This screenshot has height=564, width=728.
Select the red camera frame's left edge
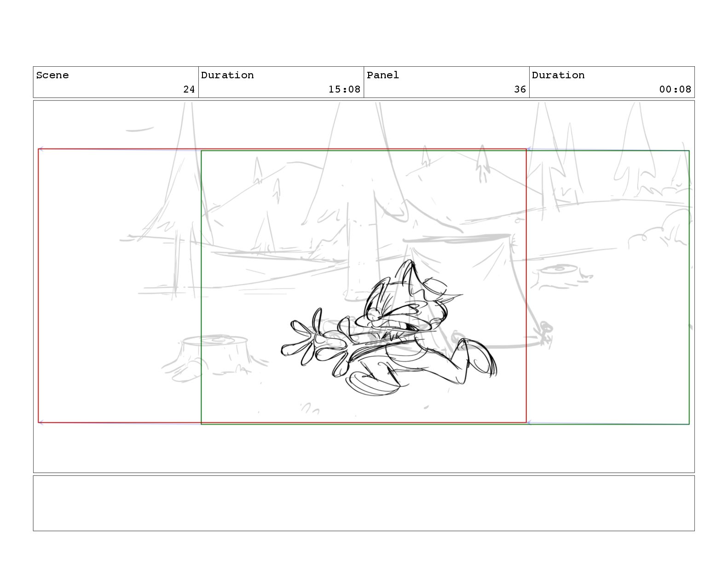click(x=38, y=285)
